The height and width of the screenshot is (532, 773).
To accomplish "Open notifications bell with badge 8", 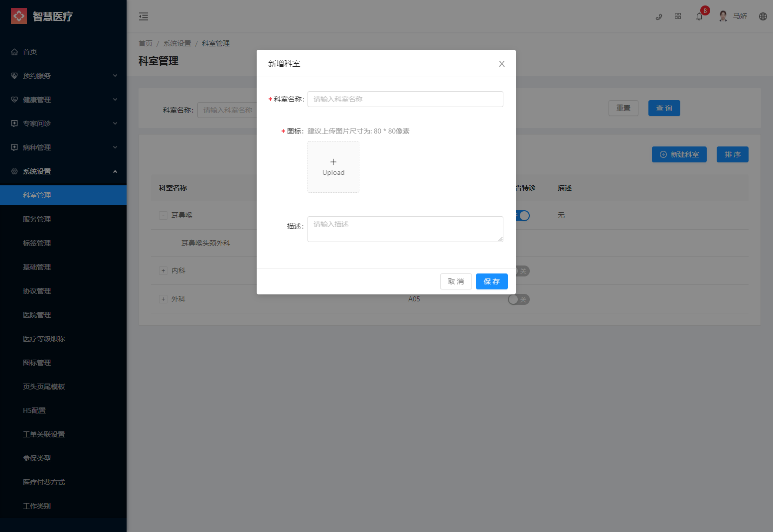I will coord(699,16).
